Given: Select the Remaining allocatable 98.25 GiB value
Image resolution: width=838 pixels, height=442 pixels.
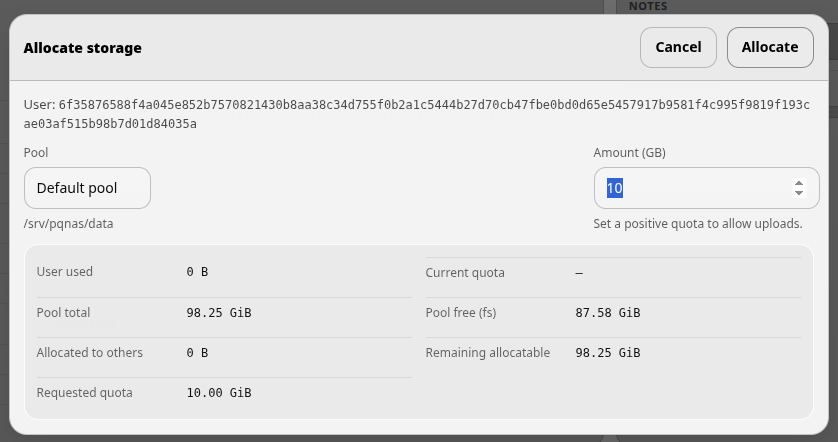Looking at the screenshot, I should [608, 353].
